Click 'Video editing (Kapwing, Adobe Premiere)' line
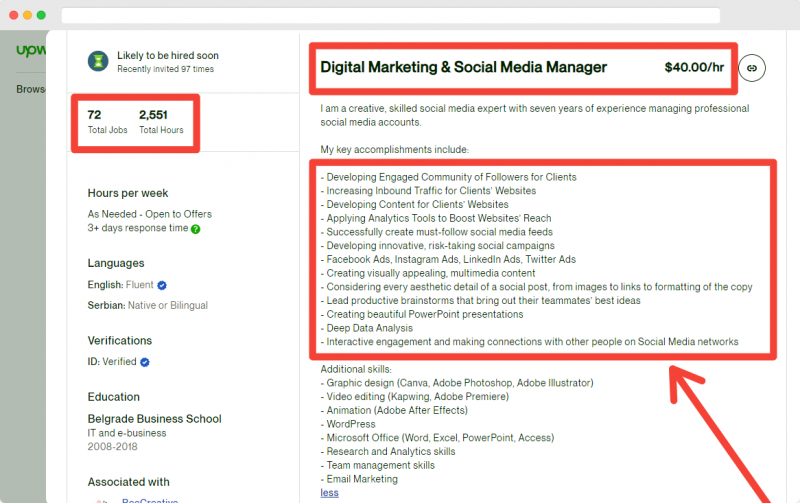This screenshot has width=800, height=503. coord(414,397)
